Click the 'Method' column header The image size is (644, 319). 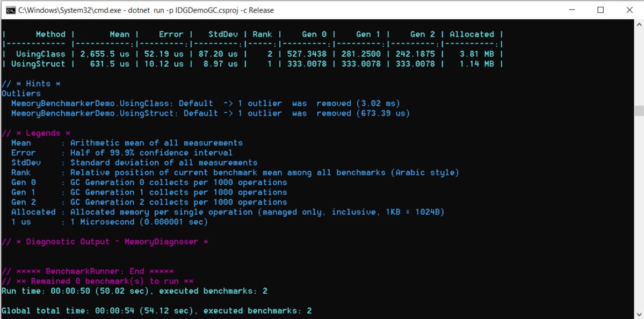click(50, 34)
